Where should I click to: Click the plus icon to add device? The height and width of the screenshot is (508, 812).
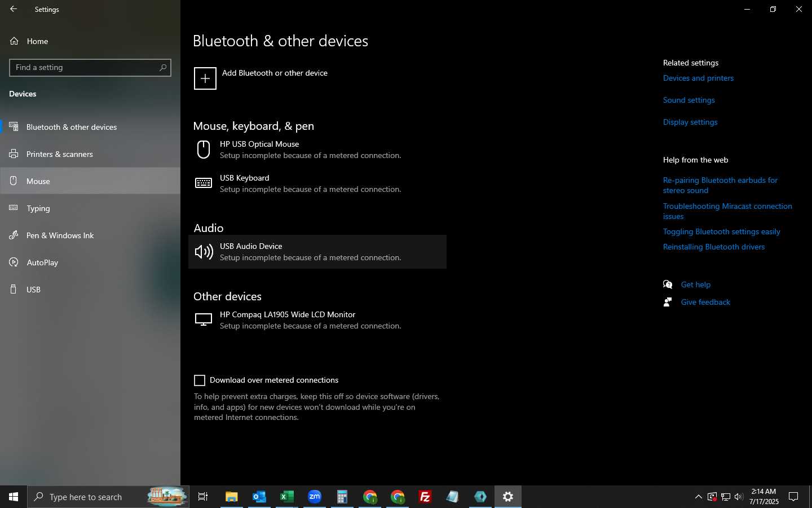(x=205, y=78)
